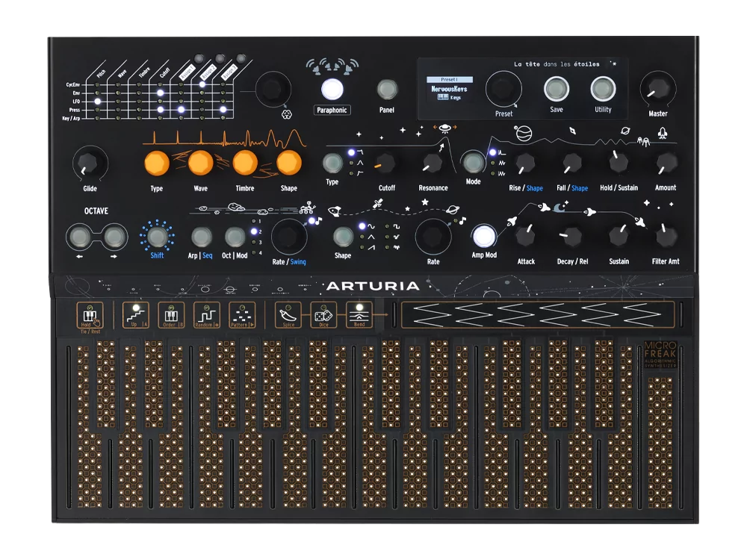Tap the Spice chili pepper icon
Image resolution: width=747 pixels, height=560 pixels.
point(288,315)
